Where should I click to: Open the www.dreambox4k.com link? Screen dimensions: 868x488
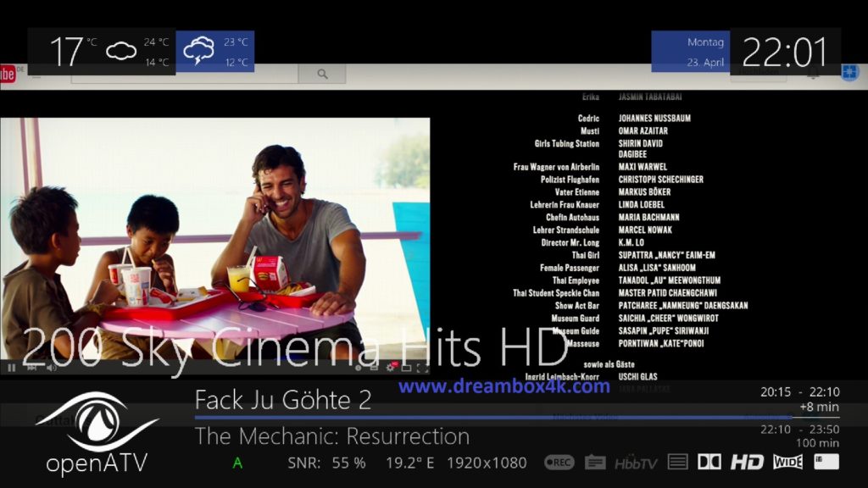point(504,387)
